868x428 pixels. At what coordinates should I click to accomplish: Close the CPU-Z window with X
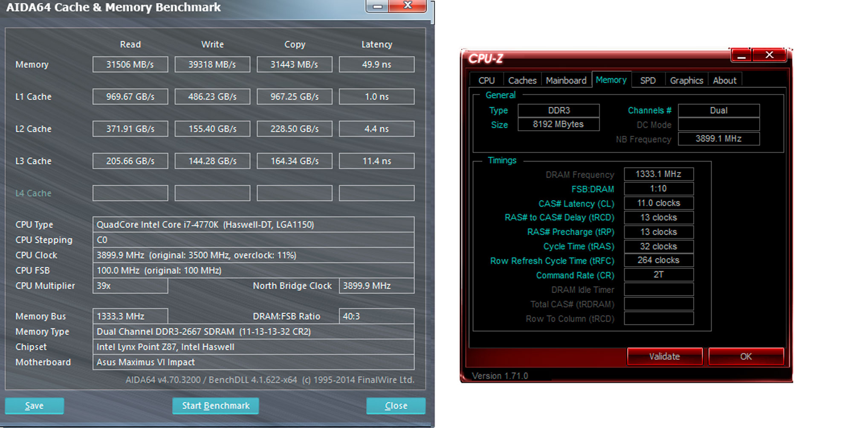769,55
